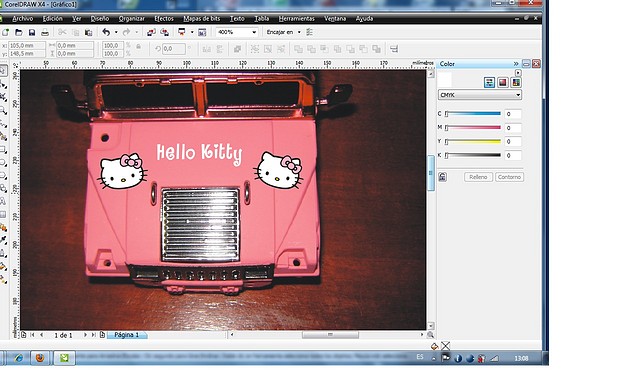Screen dimensions: 640x384
Task: Open the Redo history dropdown arrow
Action: click(136, 32)
